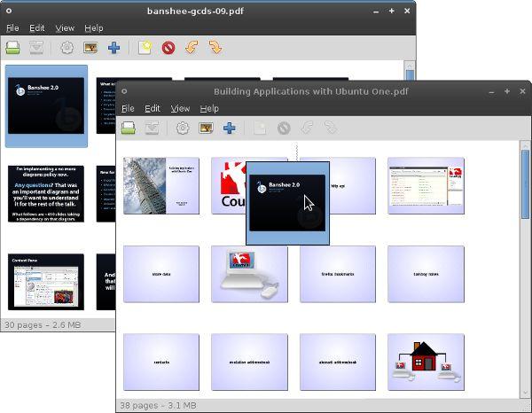532x413 pixels.
Task: Select the skyscraper title slide thumbnail
Action: coord(161,185)
